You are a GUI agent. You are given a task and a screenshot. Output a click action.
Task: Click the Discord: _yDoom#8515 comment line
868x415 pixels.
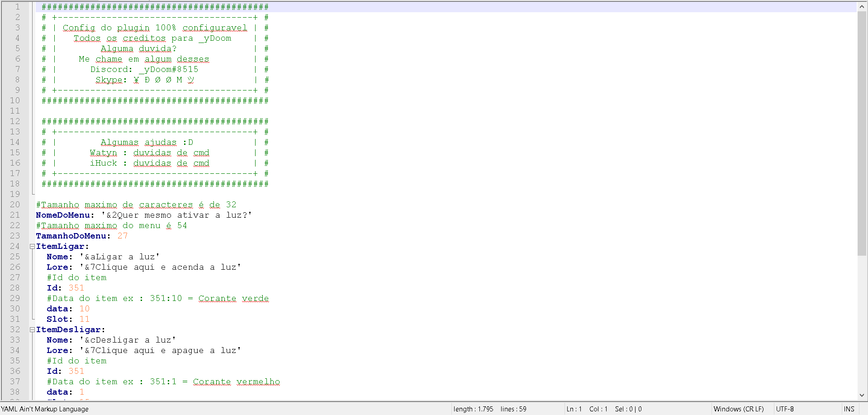coord(144,70)
